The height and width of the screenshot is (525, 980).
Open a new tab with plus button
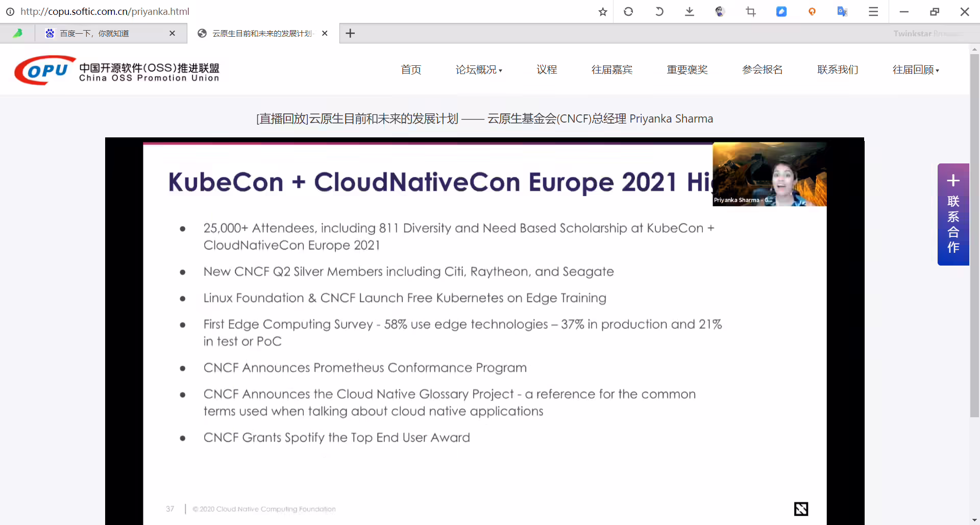click(x=350, y=33)
